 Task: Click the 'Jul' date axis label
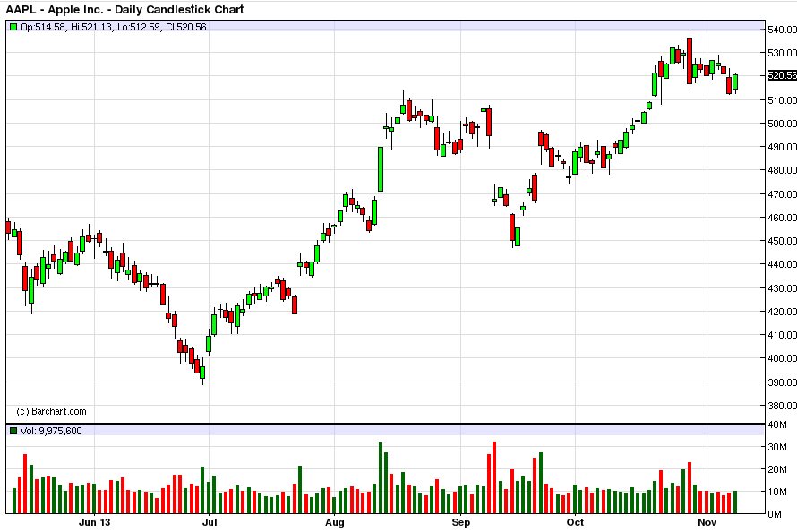(210, 522)
